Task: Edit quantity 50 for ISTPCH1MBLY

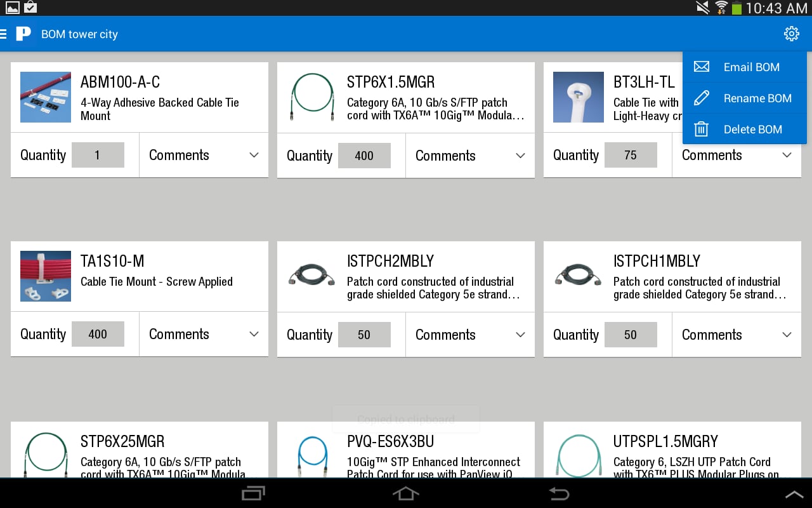Action: click(631, 335)
